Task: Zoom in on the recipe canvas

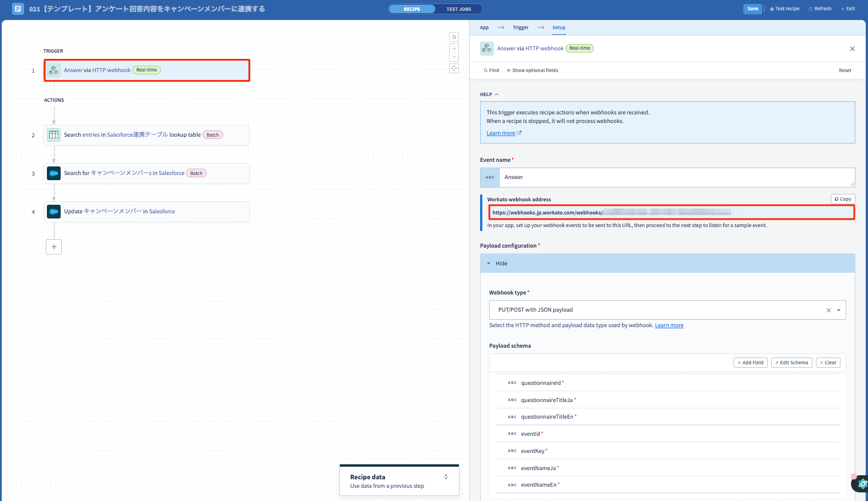Action: coord(454,49)
